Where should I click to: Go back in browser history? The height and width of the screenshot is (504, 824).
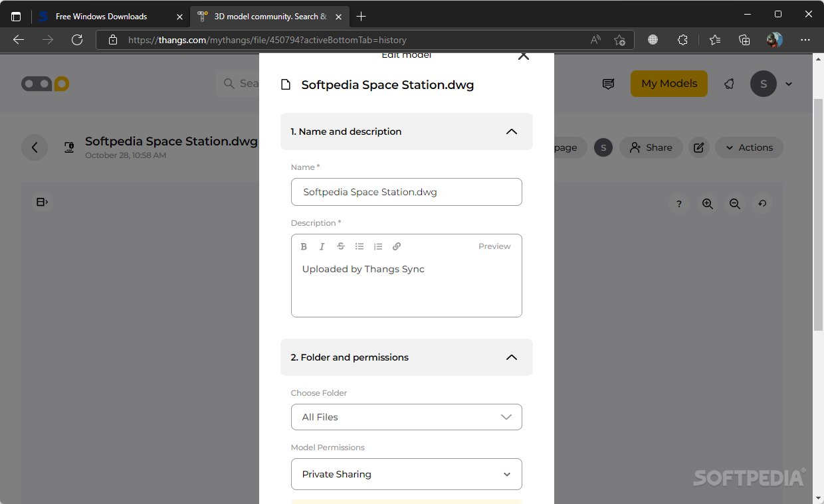click(x=19, y=40)
